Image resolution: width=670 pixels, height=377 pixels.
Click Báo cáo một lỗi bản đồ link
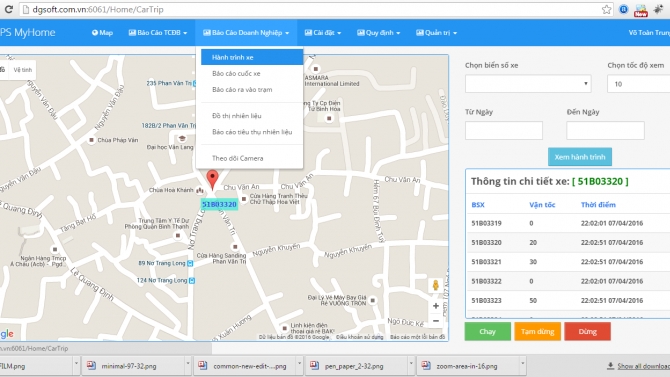pos(417,337)
